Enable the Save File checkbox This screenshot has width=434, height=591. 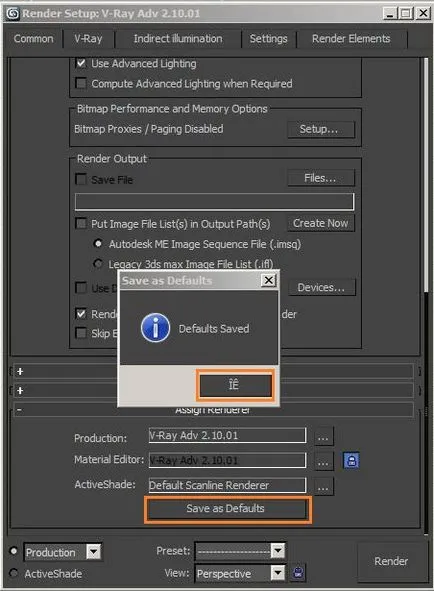(81, 179)
